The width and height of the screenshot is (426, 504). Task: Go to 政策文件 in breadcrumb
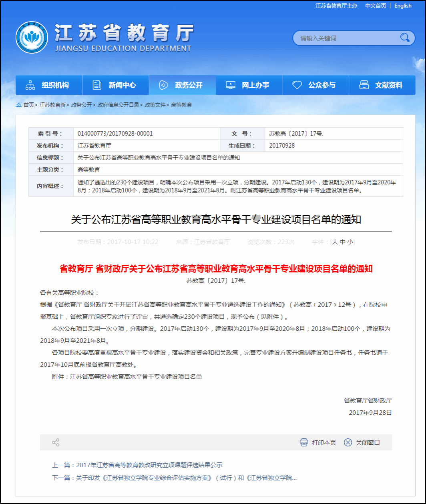click(x=155, y=105)
